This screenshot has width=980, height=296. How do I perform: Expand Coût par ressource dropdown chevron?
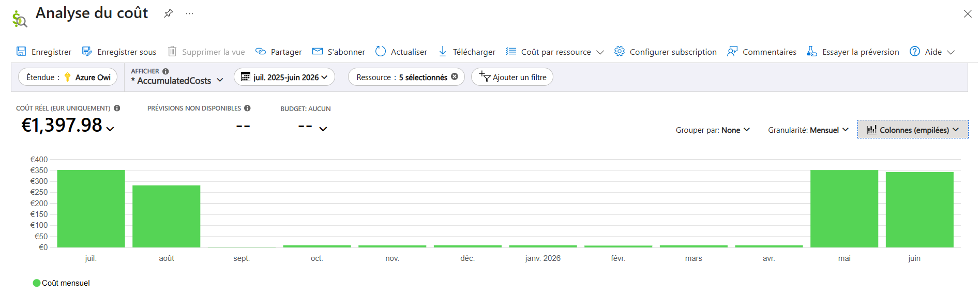[600, 52]
